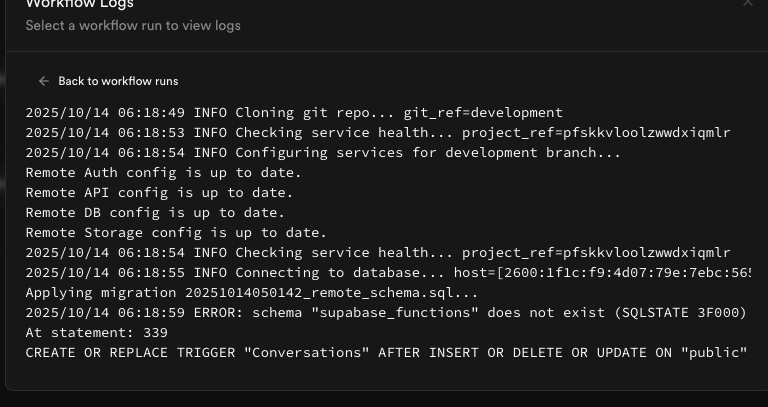Click 'Remote Storage config is up to date' line
Viewport: 768px width, 407px height.
pyautogui.click(x=176, y=233)
